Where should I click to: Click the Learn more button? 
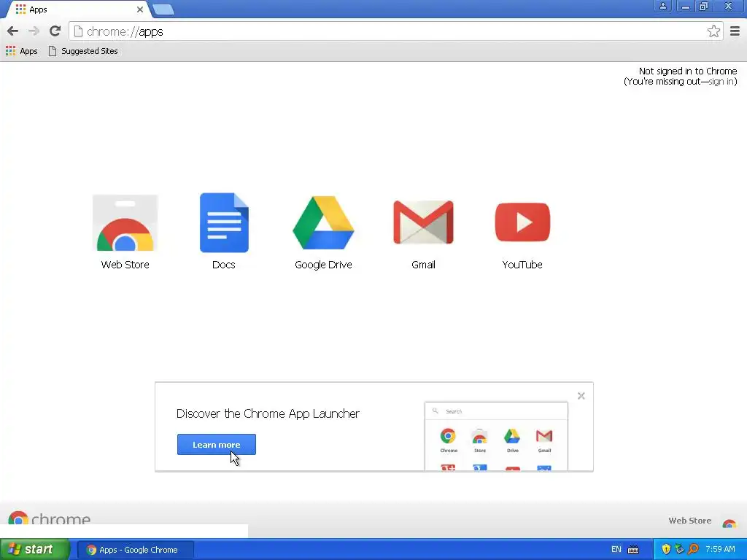(x=216, y=444)
